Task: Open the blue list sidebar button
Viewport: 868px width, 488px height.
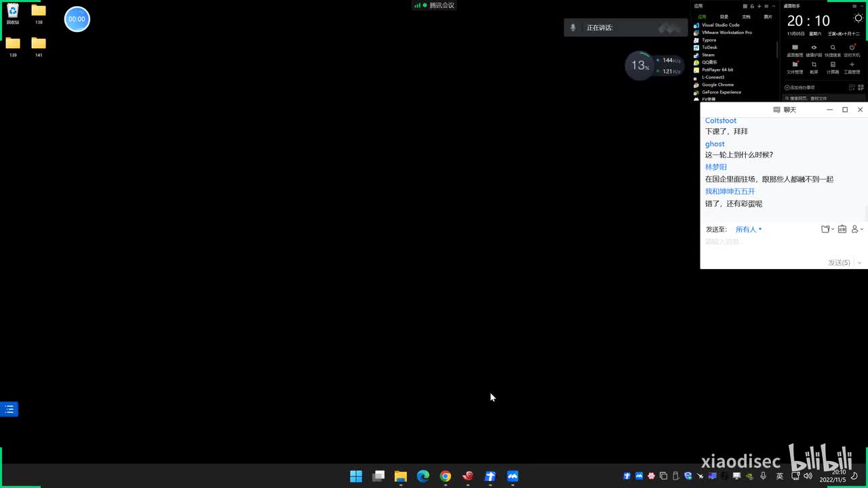Action: point(9,409)
